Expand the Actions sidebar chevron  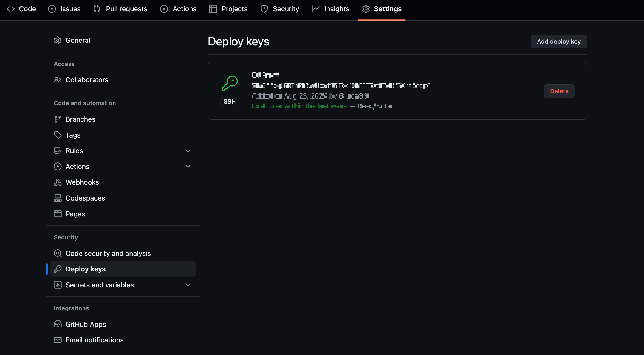tap(188, 166)
